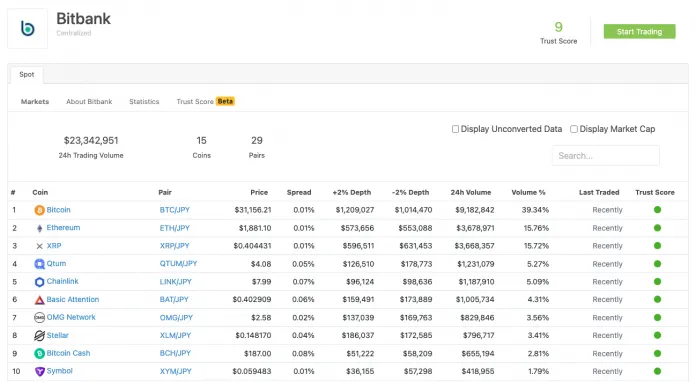The width and height of the screenshot is (696, 382).
Task: Open the Qtum coin link
Action: point(56,264)
